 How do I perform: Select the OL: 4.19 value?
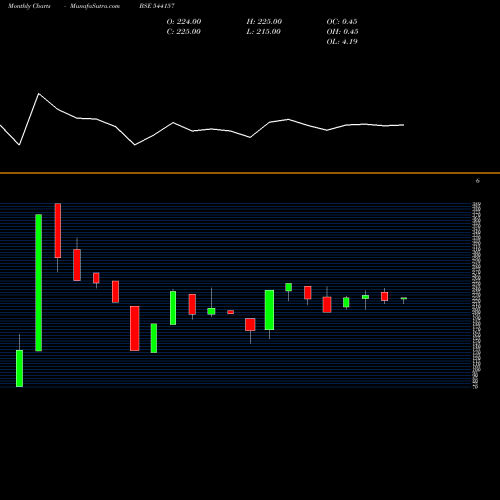pos(342,42)
